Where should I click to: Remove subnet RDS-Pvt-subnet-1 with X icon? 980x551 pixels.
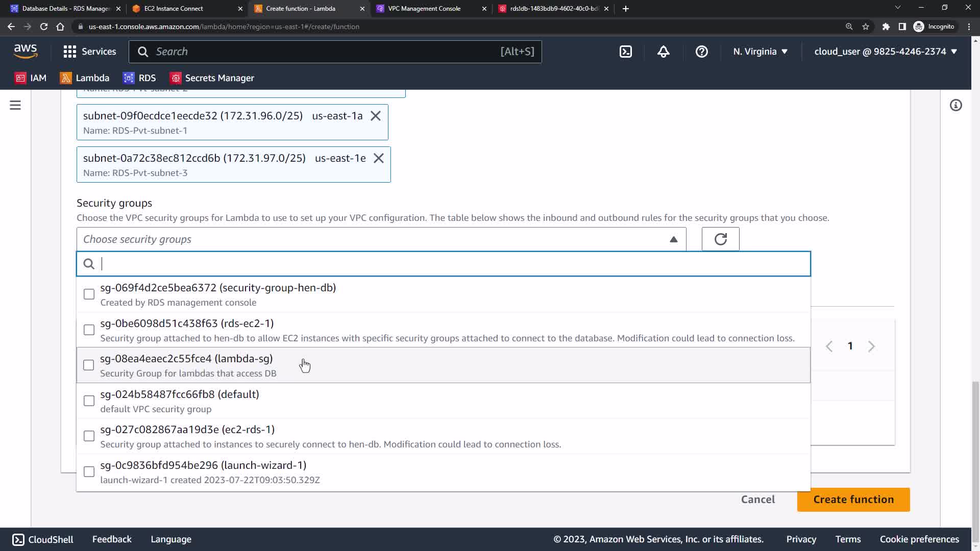376,116
